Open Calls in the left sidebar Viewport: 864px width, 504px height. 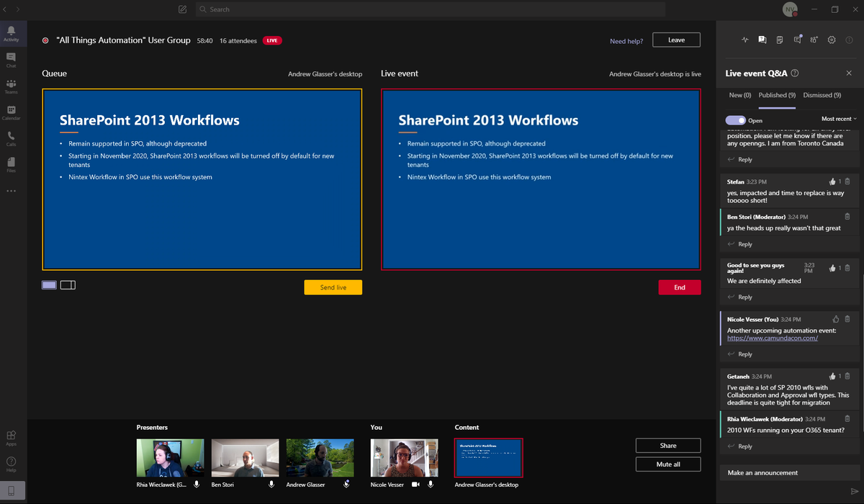pyautogui.click(x=12, y=138)
